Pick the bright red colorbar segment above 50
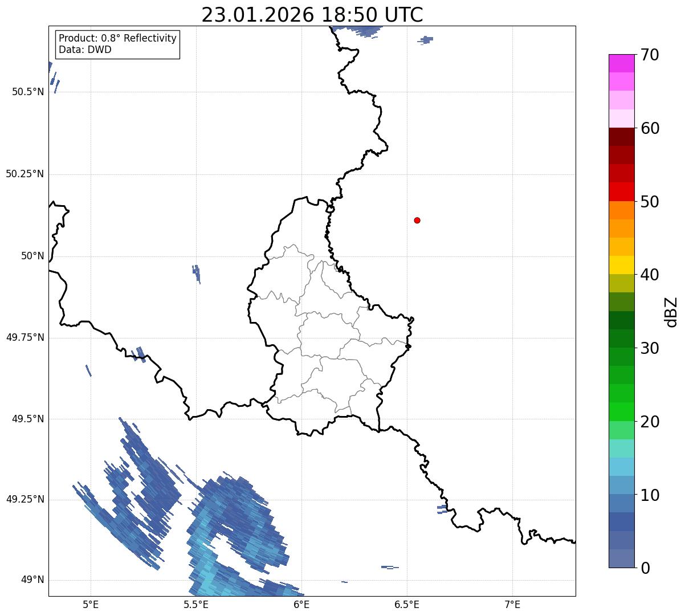The height and width of the screenshot is (616, 685). (621, 191)
